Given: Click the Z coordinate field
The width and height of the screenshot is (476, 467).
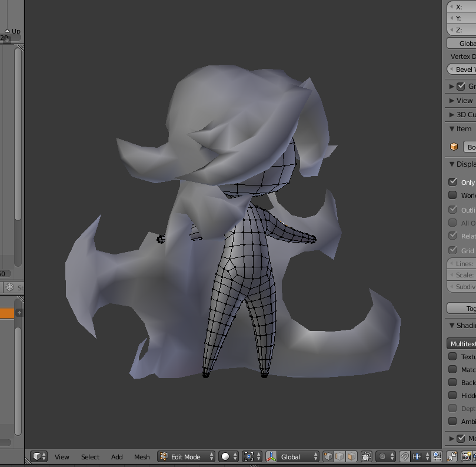Looking at the screenshot, I should [x=461, y=30].
